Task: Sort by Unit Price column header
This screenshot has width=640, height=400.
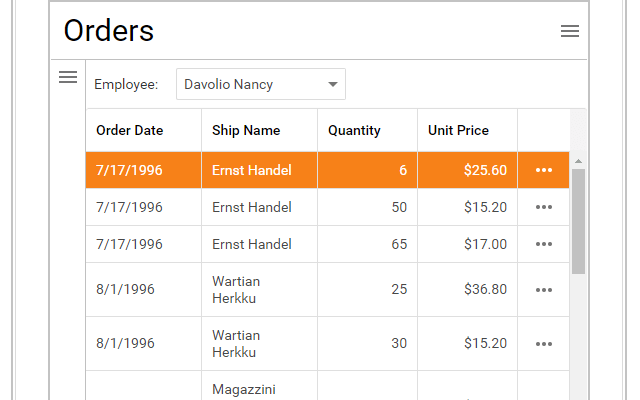Action: pos(459,130)
